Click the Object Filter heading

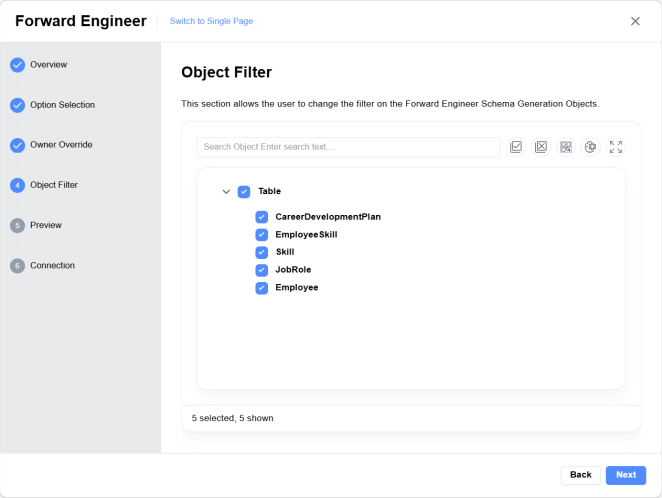[x=227, y=72]
